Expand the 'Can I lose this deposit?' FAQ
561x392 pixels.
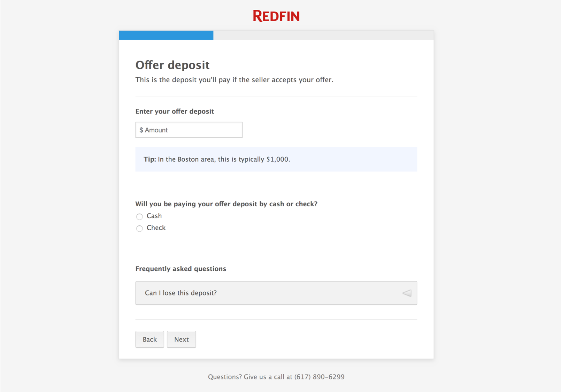(x=276, y=293)
